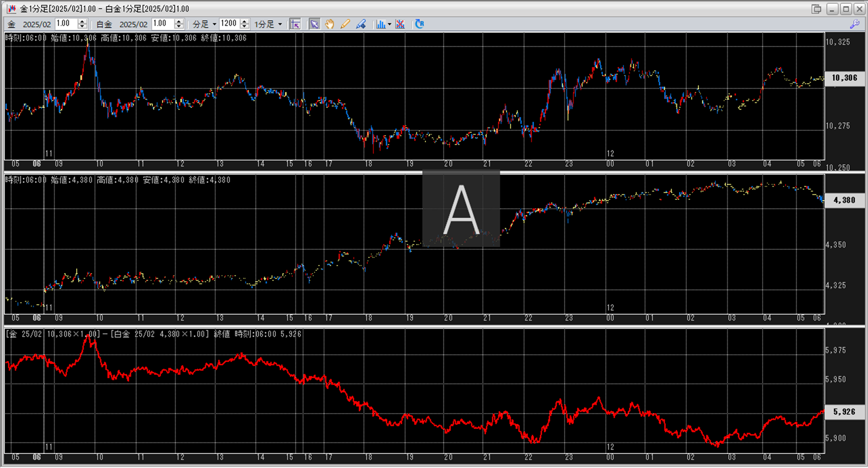Click the 1200 bar count field
Viewport: 868px width, 468px height.
pos(229,24)
